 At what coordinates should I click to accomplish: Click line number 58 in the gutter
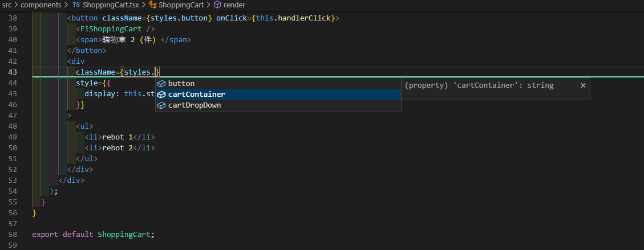13,234
